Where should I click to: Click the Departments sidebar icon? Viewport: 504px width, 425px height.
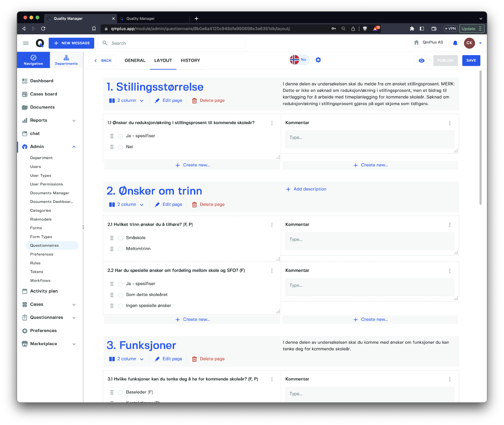(66, 60)
